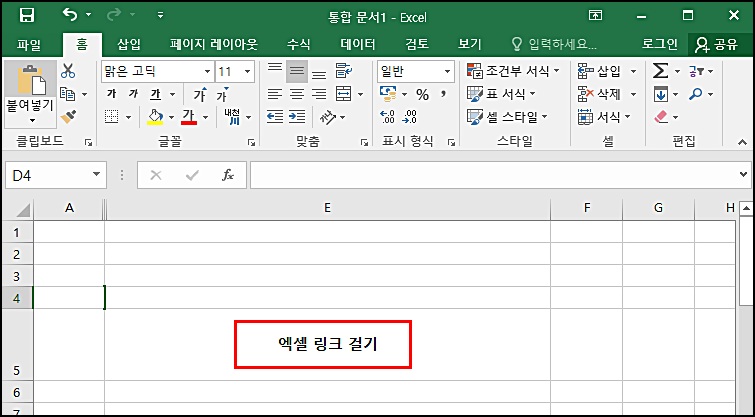Activate the format painter brush
This screenshot has width=755, height=417.
tap(68, 117)
